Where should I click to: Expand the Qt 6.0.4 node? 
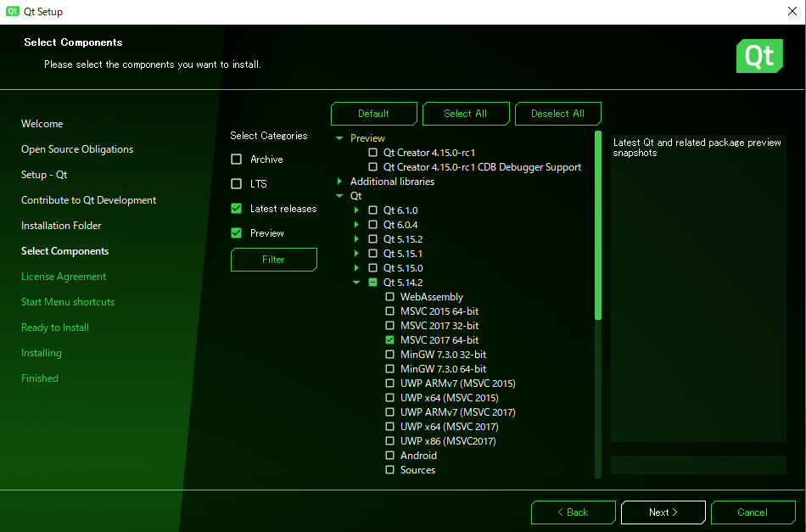(356, 225)
